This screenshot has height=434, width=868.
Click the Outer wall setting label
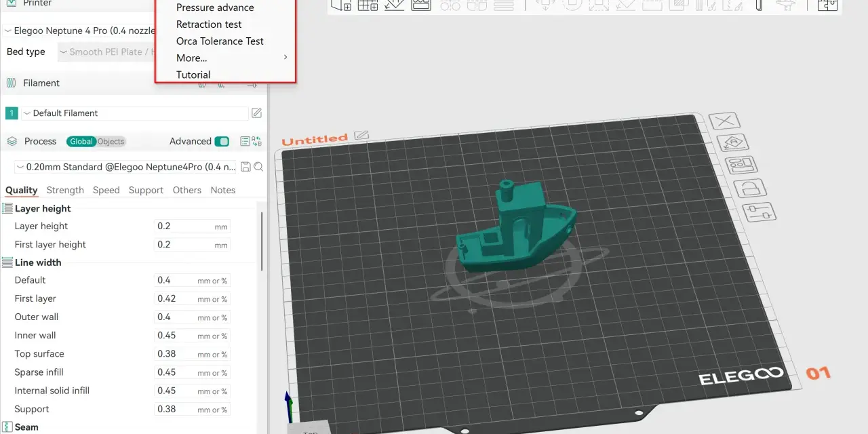(x=37, y=317)
